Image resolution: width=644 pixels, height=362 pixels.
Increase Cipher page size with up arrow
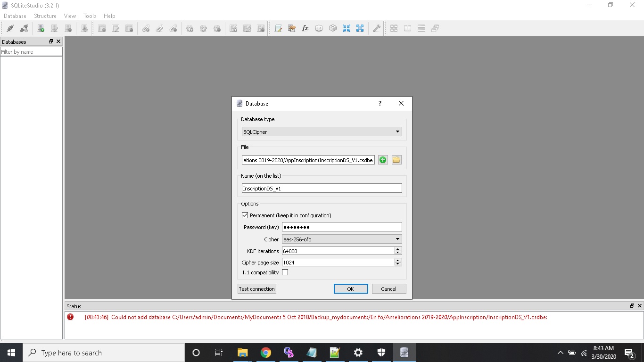[398, 260]
